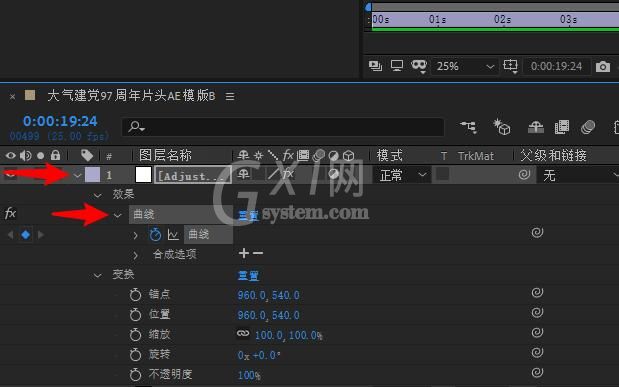
Task: Toggle quality switch on the Adjust layer
Action: [273, 174]
